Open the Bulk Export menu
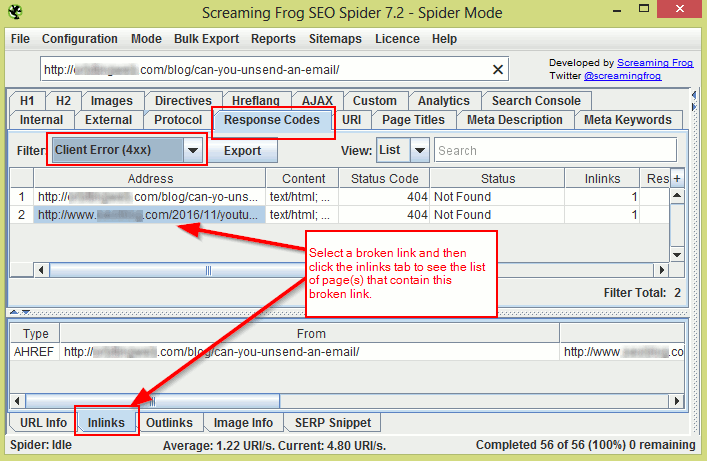Screen dimensions: 707x461 point(207,39)
